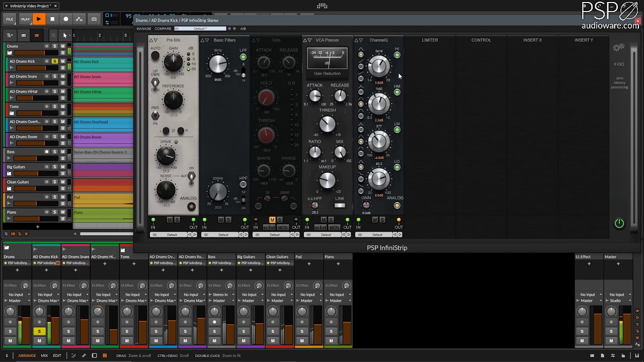Viewport: 644px width, 362px height.
Task: Toggle the InfiniStrip green power button
Action: pyautogui.click(x=619, y=223)
